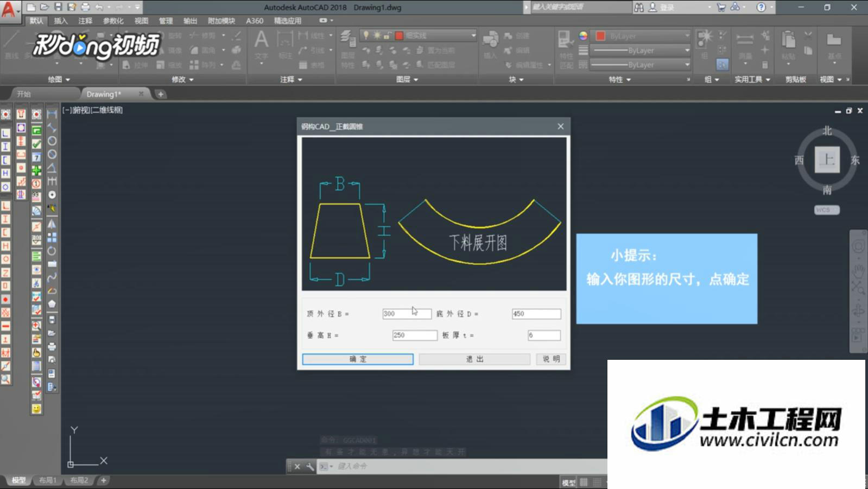Toggle grid display in status bar
868x489 pixels.
584,482
